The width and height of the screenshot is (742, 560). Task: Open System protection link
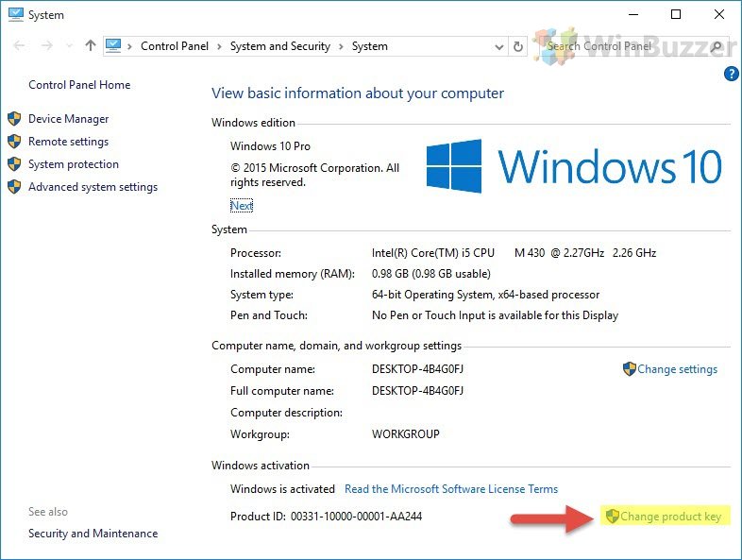(x=74, y=164)
